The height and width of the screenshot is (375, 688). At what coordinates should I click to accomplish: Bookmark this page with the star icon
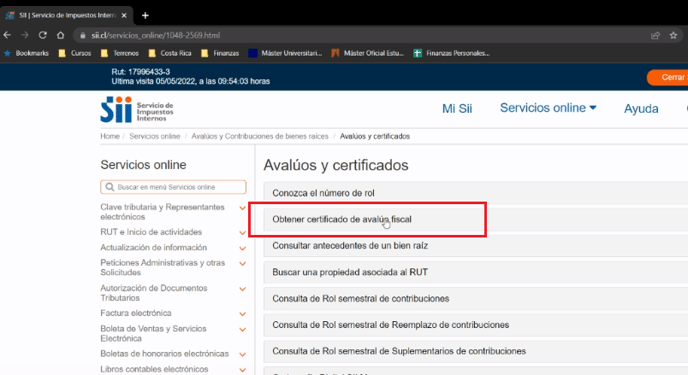pyautogui.click(x=674, y=36)
